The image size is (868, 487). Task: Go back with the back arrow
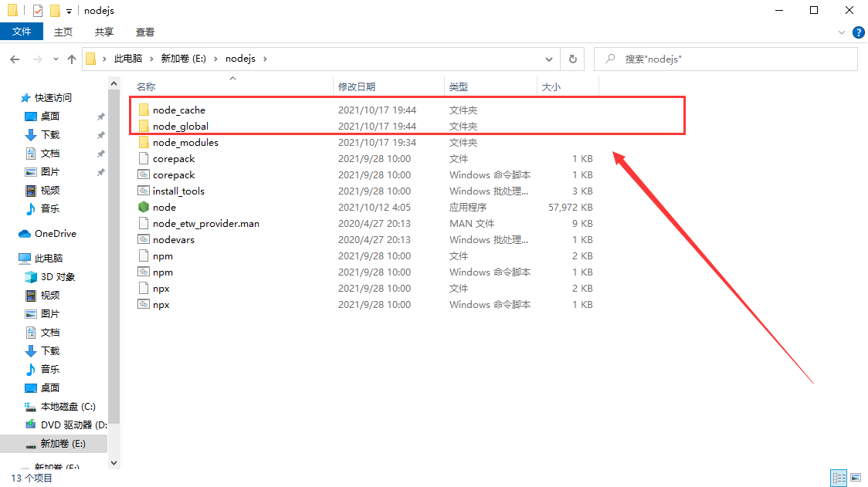coord(15,59)
